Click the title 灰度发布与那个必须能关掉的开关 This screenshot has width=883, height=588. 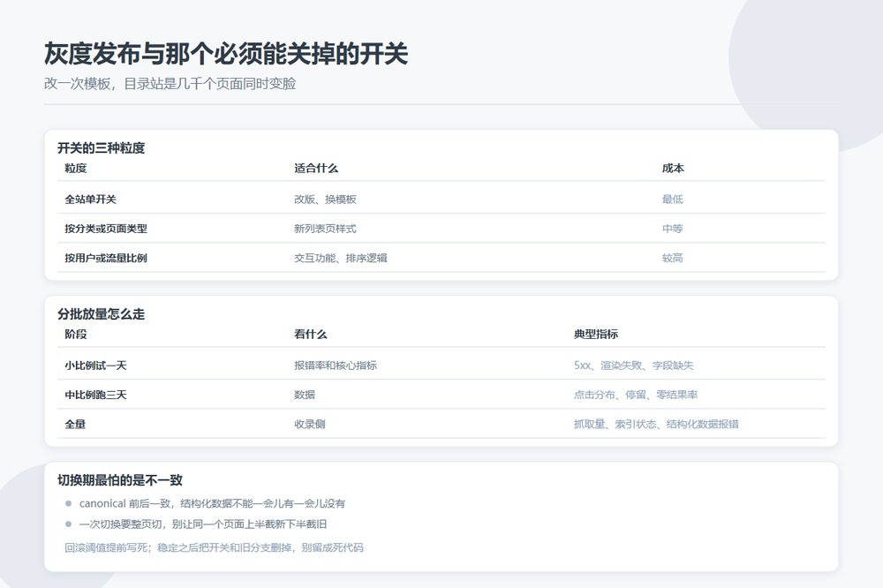(226, 54)
